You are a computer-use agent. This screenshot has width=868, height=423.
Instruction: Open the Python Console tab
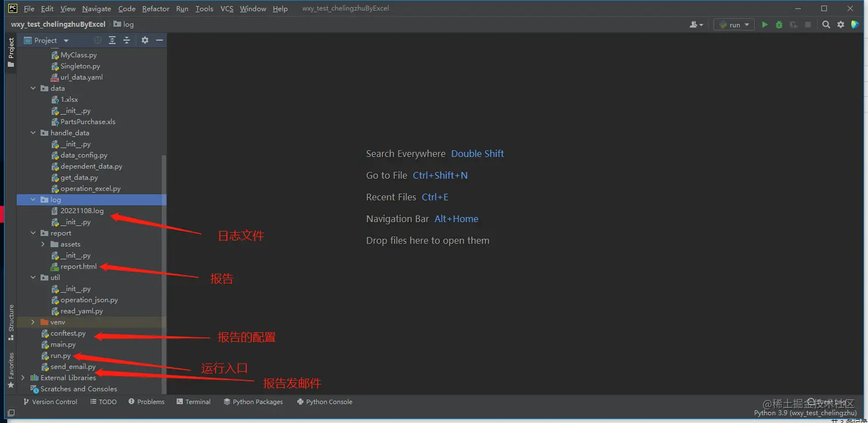point(324,402)
